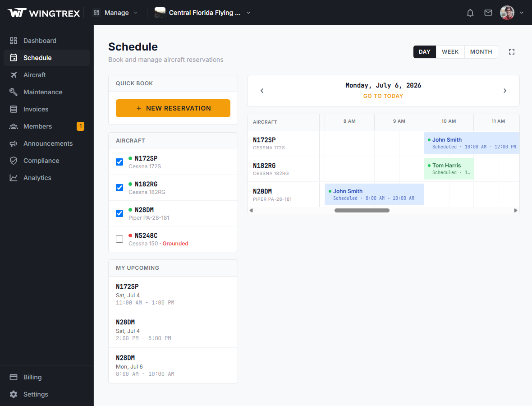Open the notifications bell
The image size is (532, 406).
click(x=470, y=13)
